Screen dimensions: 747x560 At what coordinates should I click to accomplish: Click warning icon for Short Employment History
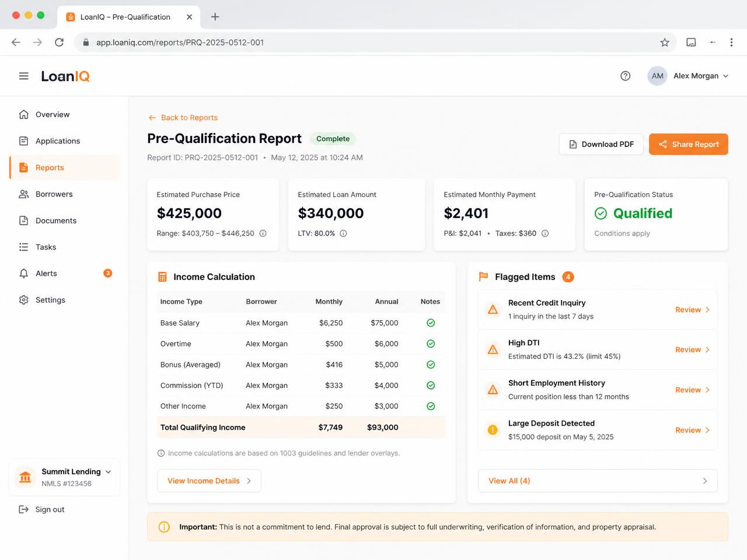click(x=493, y=390)
